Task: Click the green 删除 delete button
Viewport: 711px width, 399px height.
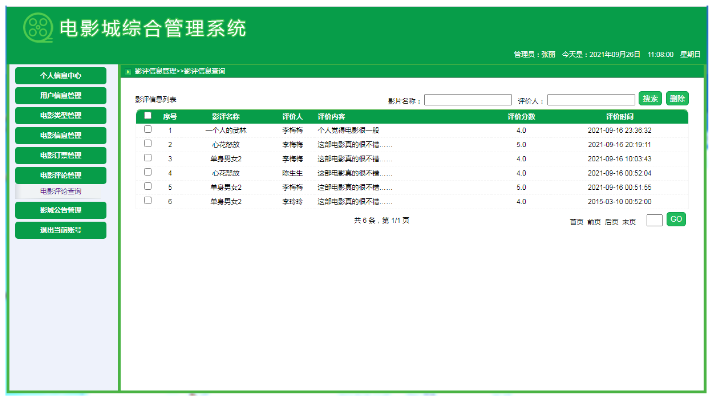Action: [x=677, y=98]
